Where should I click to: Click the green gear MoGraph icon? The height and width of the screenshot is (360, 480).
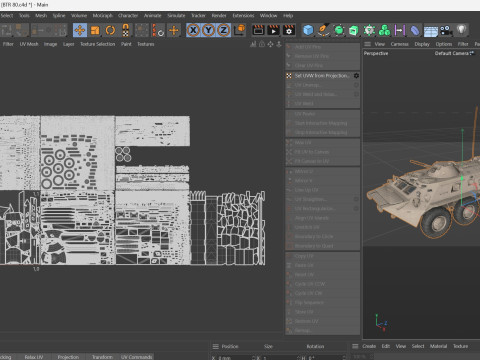click(x=369, y=30)
